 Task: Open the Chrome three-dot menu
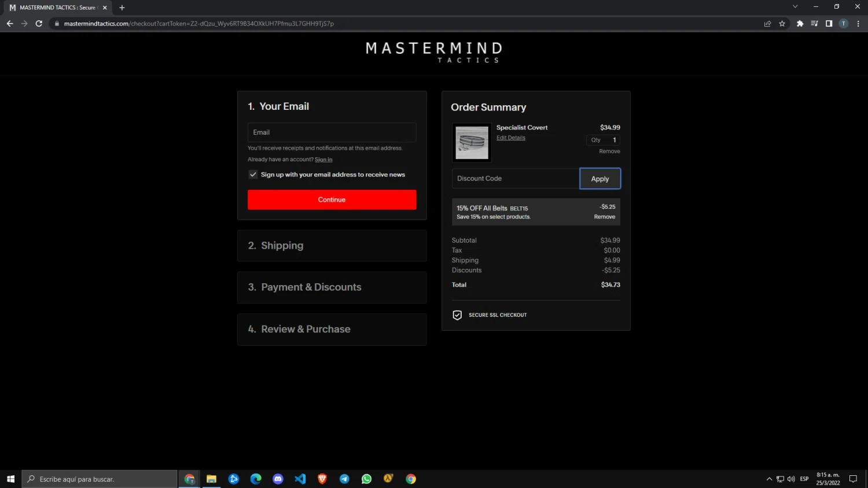pos(858,24)
